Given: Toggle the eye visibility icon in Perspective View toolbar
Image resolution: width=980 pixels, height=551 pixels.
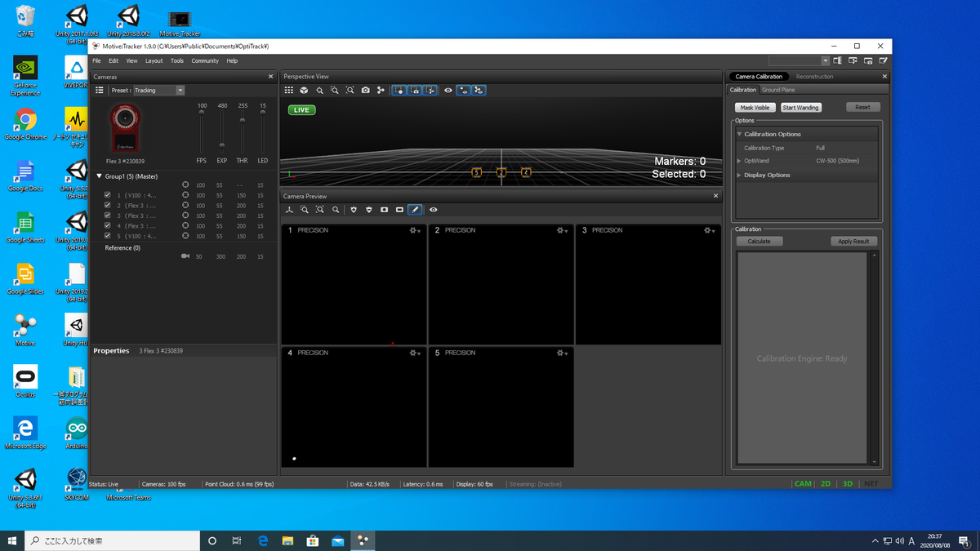Looking at the screenshot, I should click(x=448, y=91).
